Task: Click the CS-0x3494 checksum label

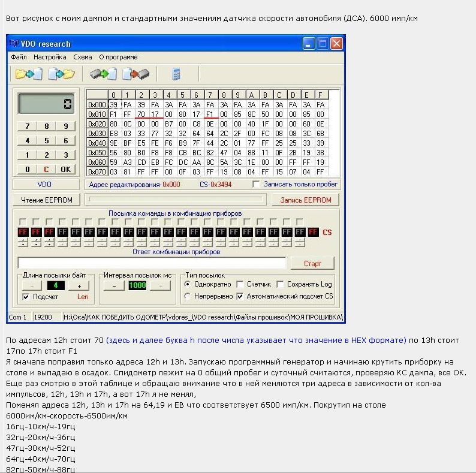Action: pos(216,184)
